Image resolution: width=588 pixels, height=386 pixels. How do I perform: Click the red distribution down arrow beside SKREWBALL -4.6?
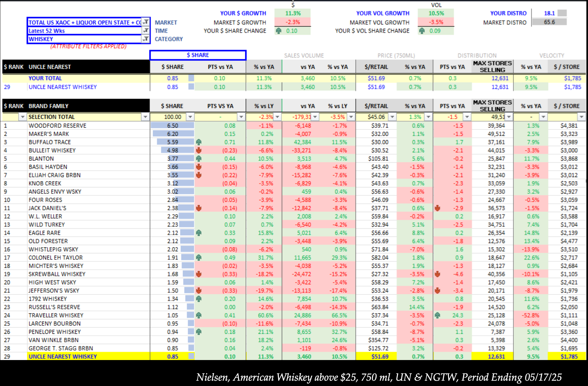[x=437, y=274]
